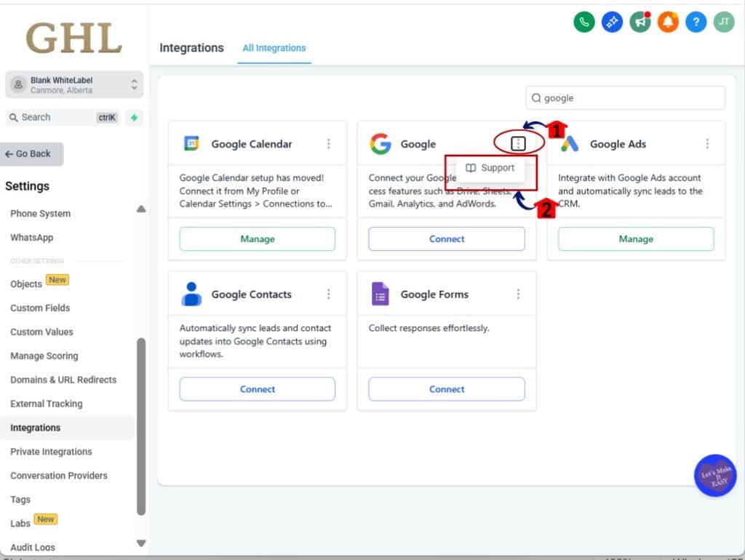
Task: Open Google Contacts card three-dot menu
Action: click(x=328, y=294)
